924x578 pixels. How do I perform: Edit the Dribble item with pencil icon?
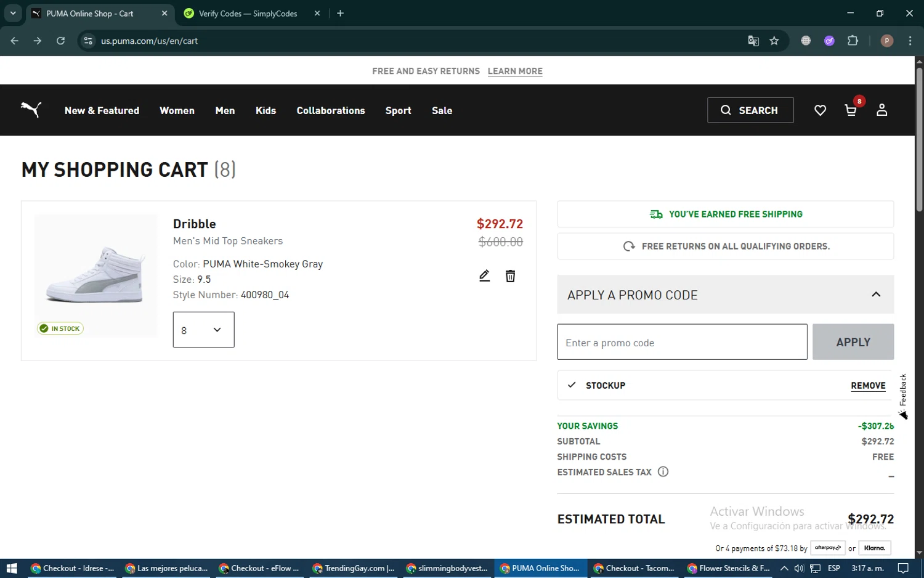(x=485, y=275)
